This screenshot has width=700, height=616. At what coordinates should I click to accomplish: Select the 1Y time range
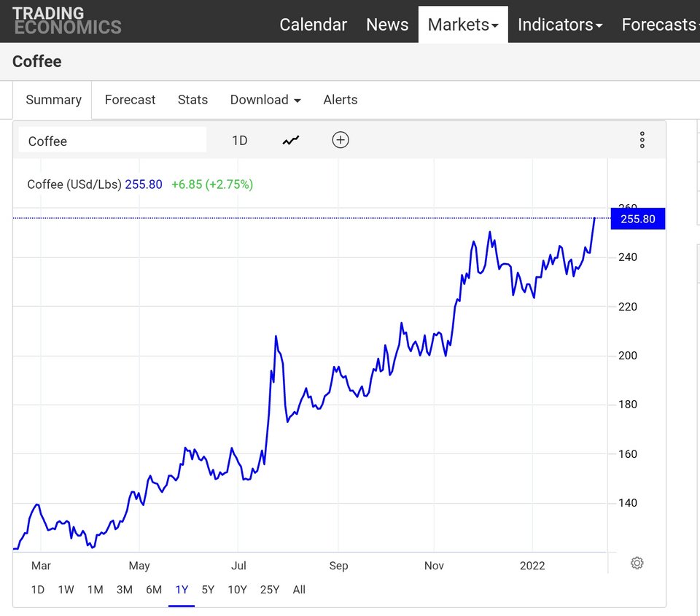pos(182,590)
